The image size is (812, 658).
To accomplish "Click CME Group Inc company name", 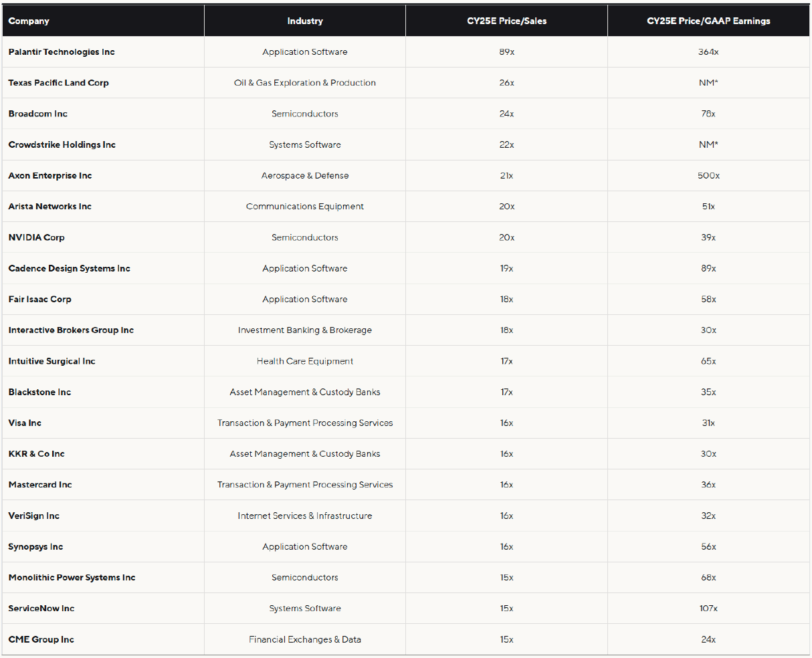I will (x=41, y=640).
